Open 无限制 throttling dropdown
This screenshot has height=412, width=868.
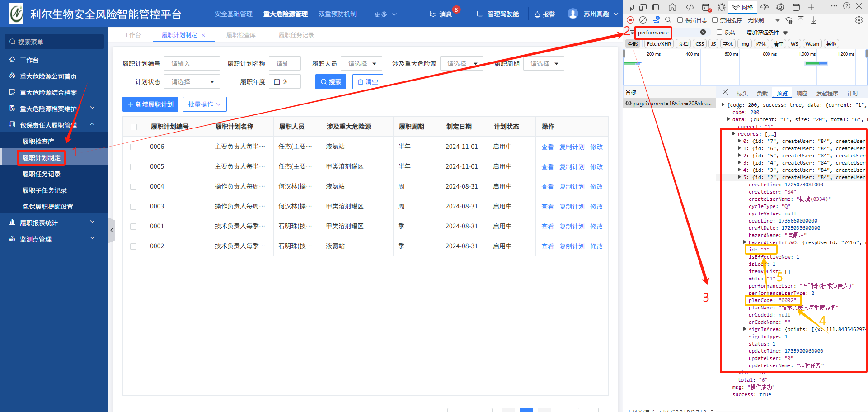pos(764,20)
